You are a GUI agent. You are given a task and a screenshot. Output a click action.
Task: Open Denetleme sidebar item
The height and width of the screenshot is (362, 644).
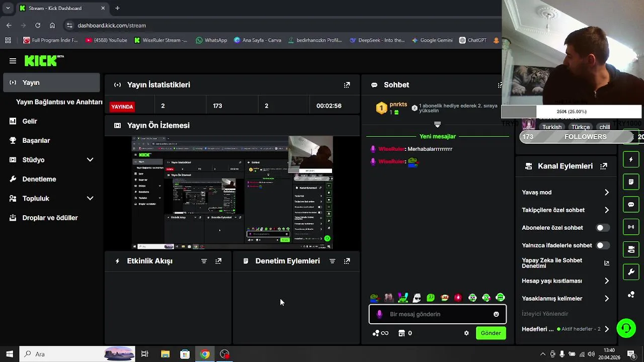pyautogui.click(x=52, y=179)
